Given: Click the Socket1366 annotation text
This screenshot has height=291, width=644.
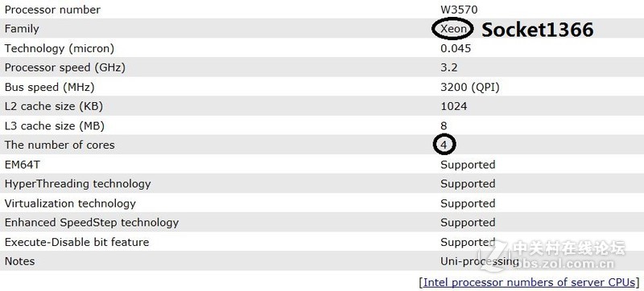Looking at the screenshot, I should click(537, 30).
